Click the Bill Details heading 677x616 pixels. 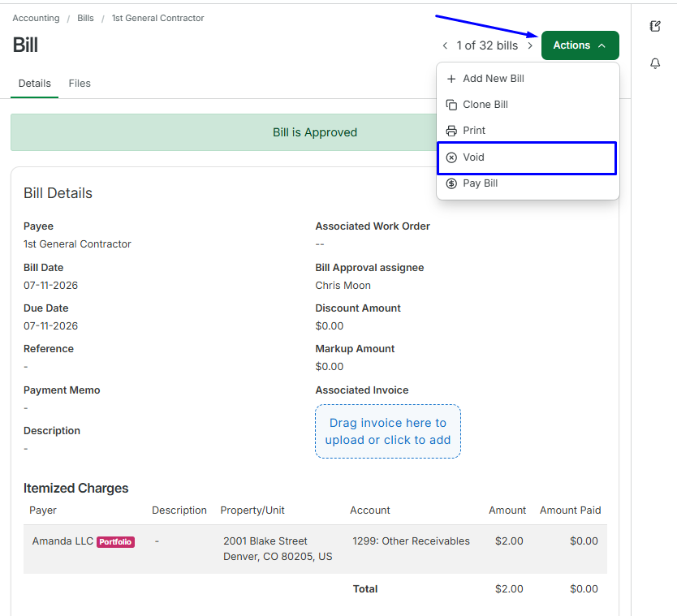(58, 193)
